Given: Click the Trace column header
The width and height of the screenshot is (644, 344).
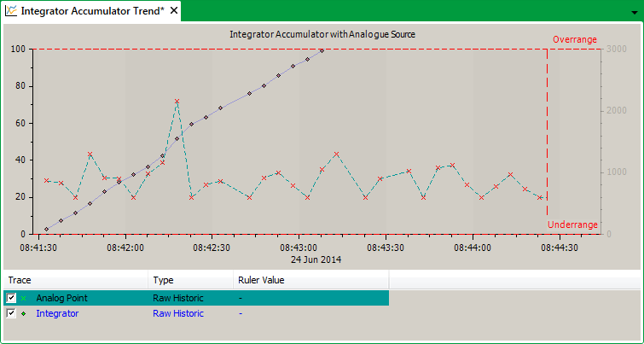Looking at the screenshot, I should (x=20, y=280).
